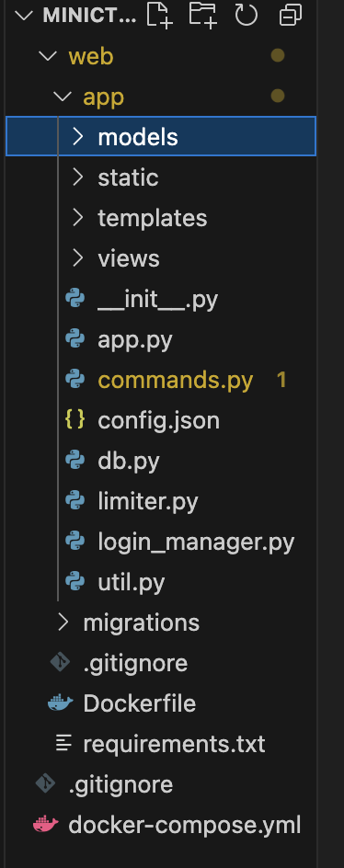Open db.py file
Screen dimensions: 344x868
tap(129, 462)
